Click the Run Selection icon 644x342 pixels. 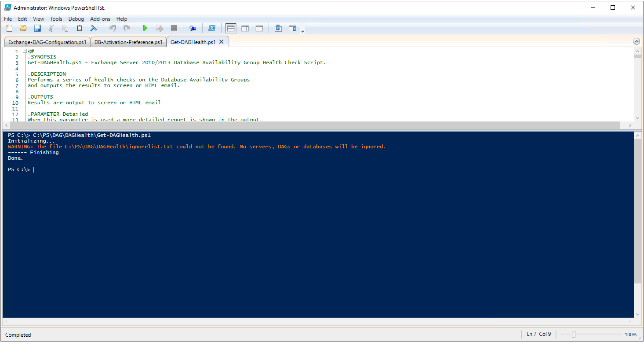pyautogui.click(x=160, y=28)
